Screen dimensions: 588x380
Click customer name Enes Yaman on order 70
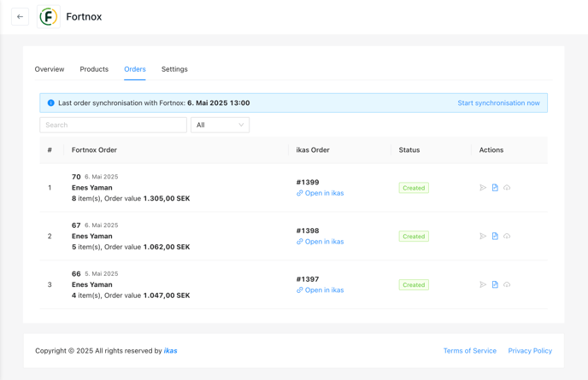tap(92, 187)
